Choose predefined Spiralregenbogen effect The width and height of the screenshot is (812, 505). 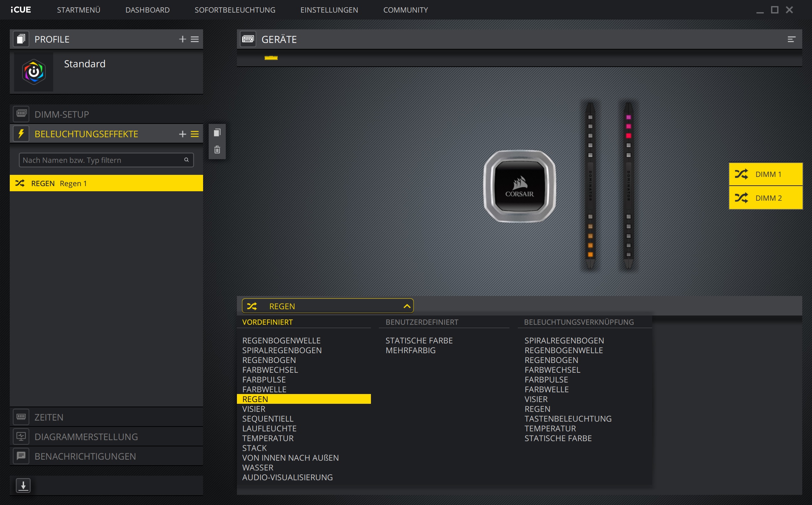(282, 350)
